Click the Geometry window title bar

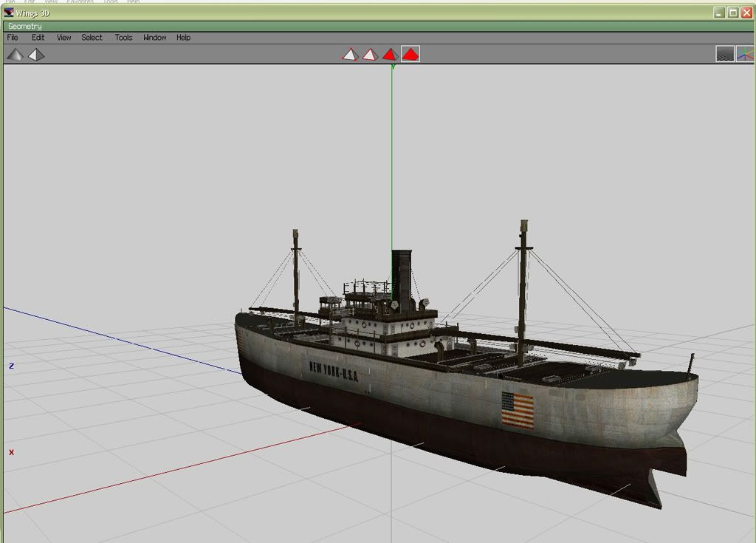(378, 26)
